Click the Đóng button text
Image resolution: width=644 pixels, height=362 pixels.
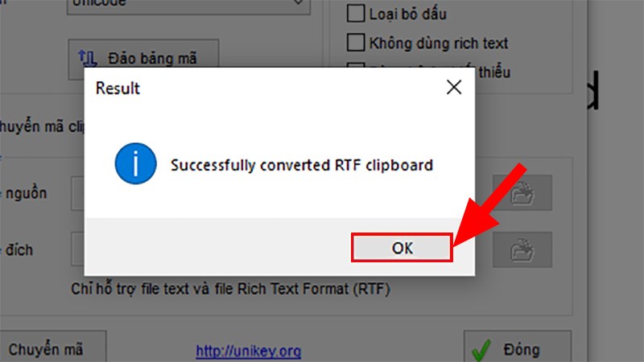coord(522,350)
